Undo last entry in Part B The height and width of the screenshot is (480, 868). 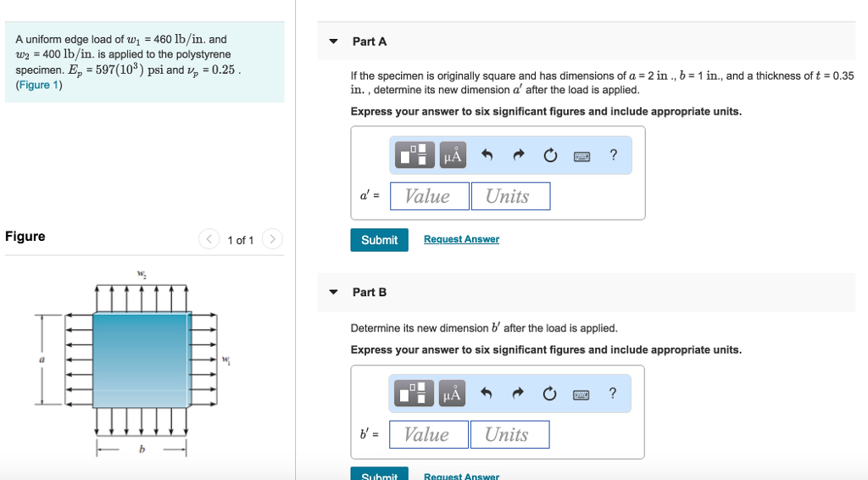[x=487, y=393]
